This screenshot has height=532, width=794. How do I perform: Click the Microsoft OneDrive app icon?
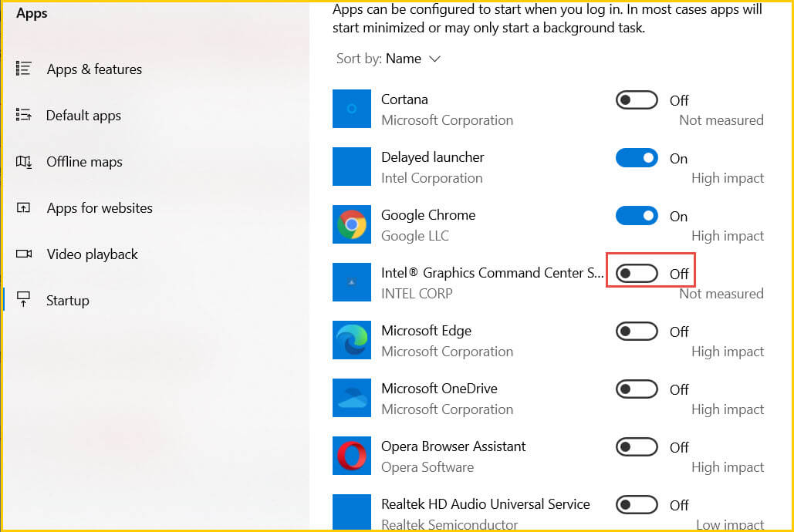(x=352, y=398)
